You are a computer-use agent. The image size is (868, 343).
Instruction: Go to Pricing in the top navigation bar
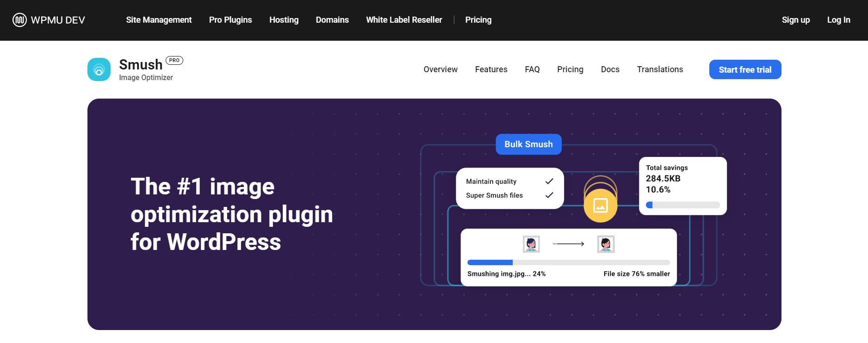pyautogui.click(x=478, y=20)
